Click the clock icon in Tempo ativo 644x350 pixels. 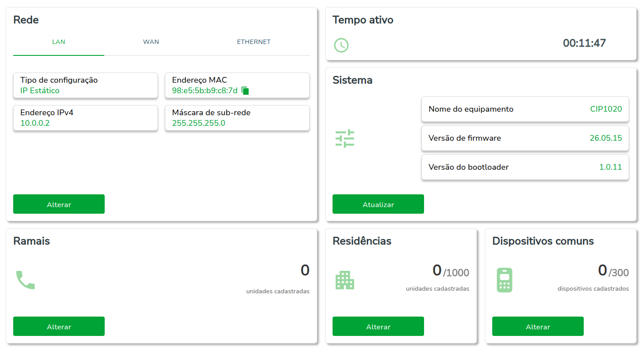(x=341, y=45)
